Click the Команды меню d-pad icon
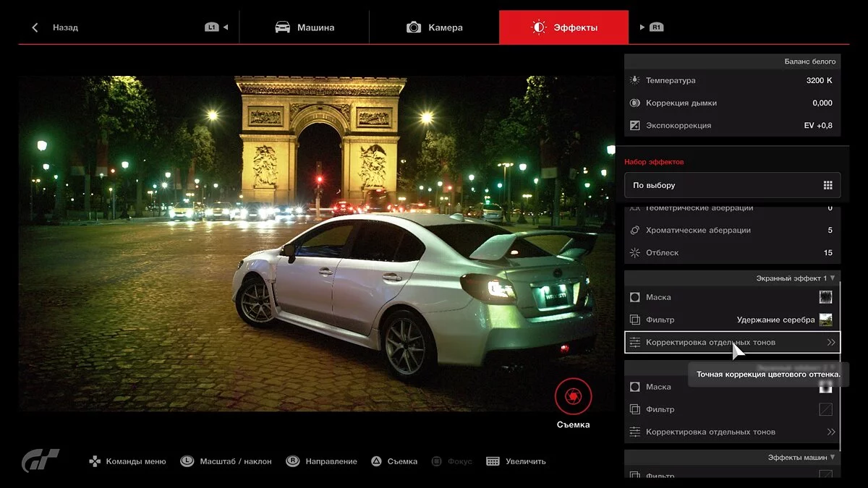The height and width of the screenshot is (488, 868). (95, 461)
